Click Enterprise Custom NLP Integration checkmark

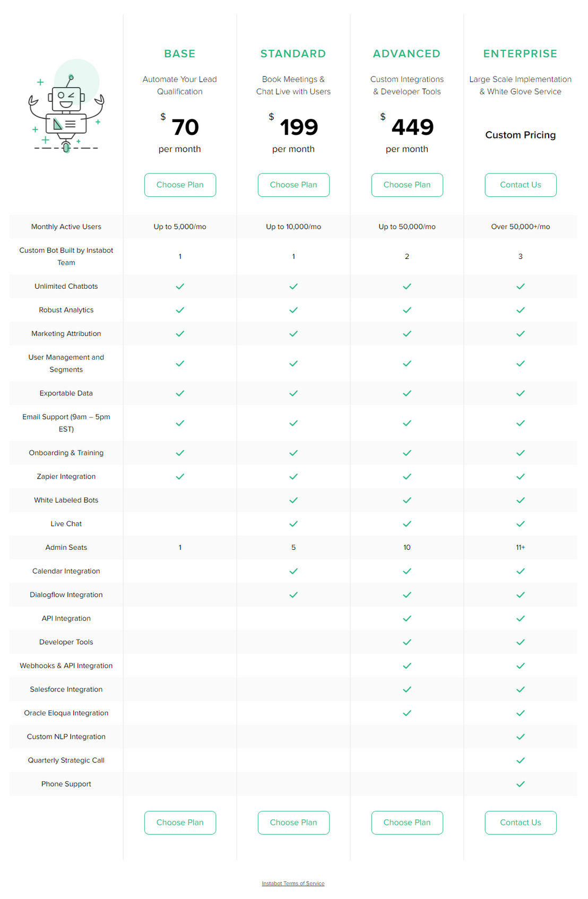[x=521, y=737]
